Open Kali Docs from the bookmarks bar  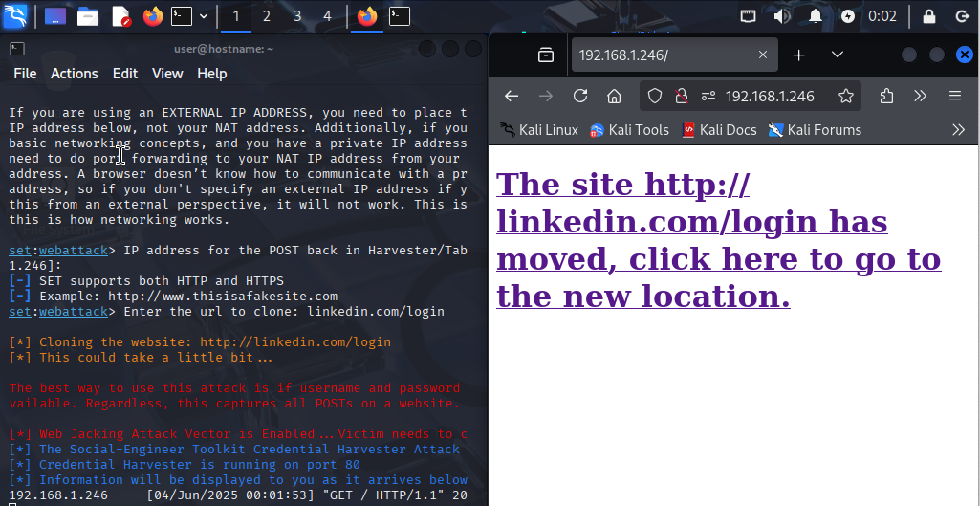tap(719, 130)
